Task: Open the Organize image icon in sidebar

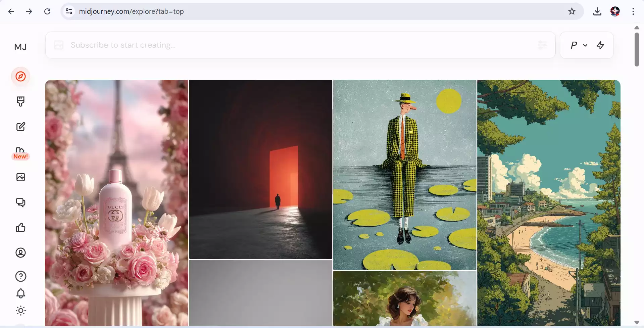Action: (x=20, y=177)
